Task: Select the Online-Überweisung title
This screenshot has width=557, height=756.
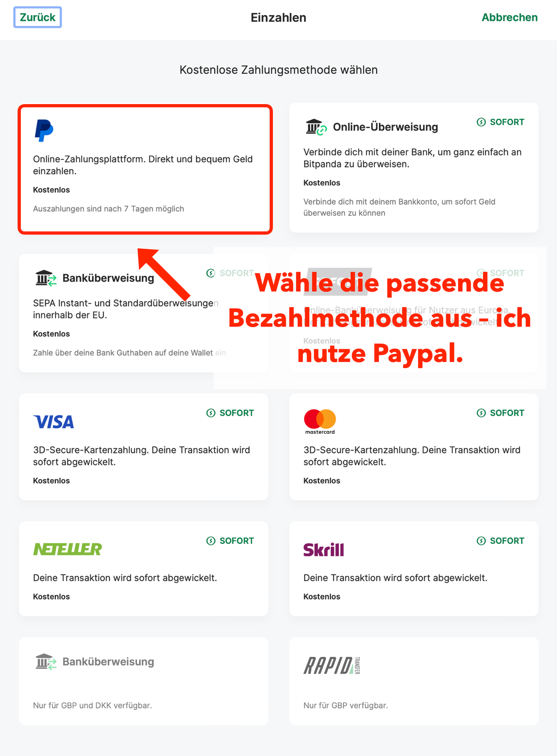Action: pyautogui.click(x=386, y=127)
